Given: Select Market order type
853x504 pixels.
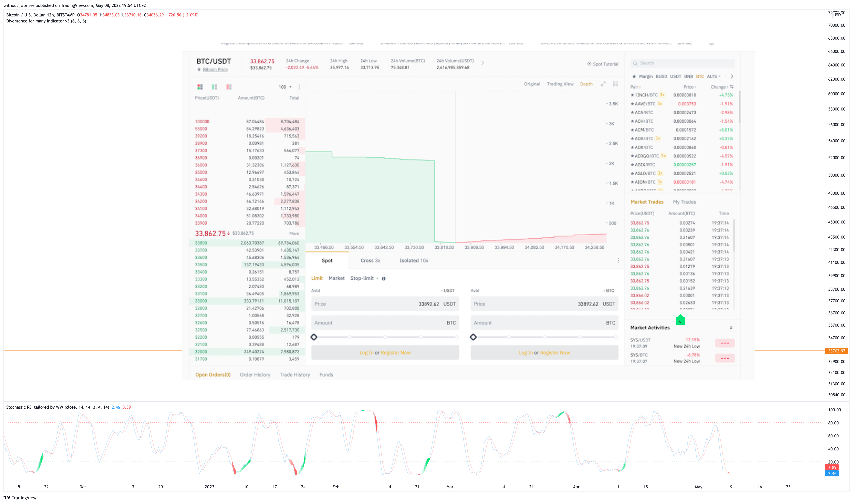Looking at the screenshot, I should click(336, 278).
